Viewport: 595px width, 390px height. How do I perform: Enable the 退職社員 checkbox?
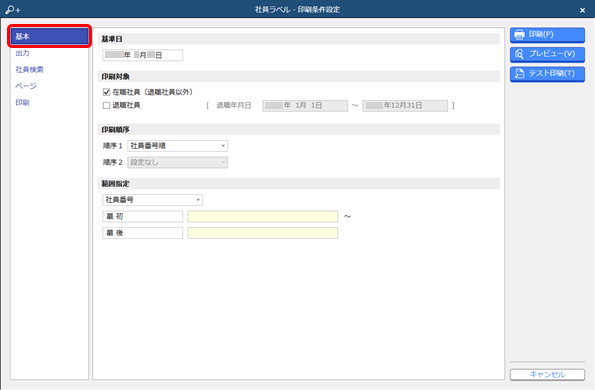click(106, 105)
